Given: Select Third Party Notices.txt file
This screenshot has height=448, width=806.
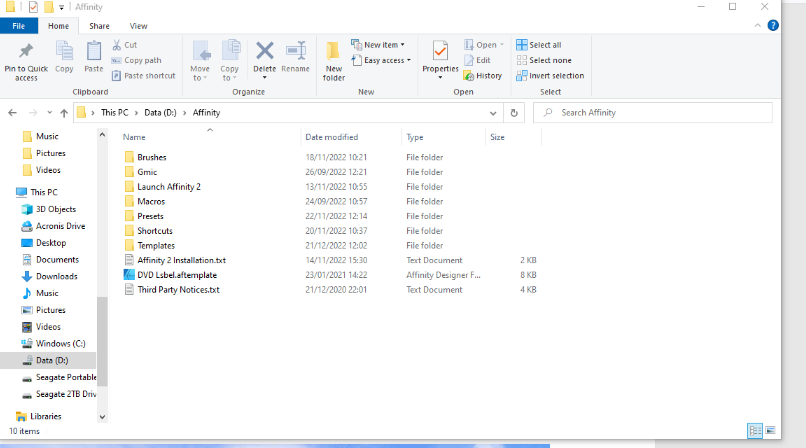Looking at the screenshot, I should pyautogui.click(x=178, y=290).
